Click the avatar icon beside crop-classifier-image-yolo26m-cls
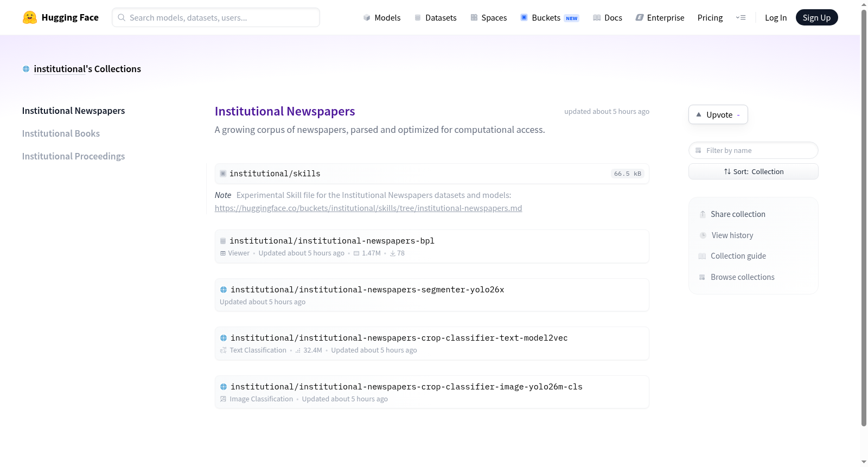Image resolution: width=868 pixels, height=467 pixels. pyautogui.click(x=224, y=387)
